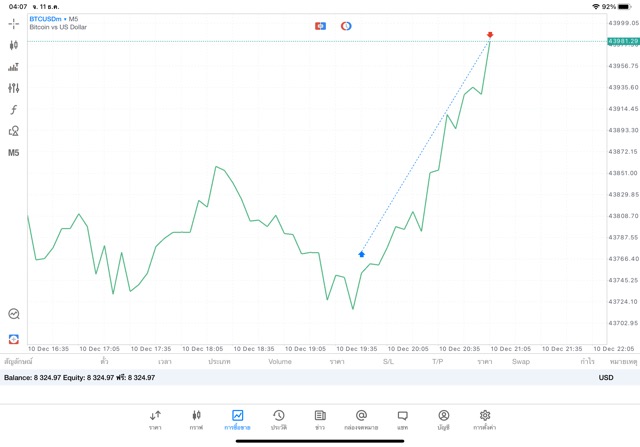Tap the red sell arrow marker on chart
The width and height of the screenshot is (640, 447).
pos(490,35)
